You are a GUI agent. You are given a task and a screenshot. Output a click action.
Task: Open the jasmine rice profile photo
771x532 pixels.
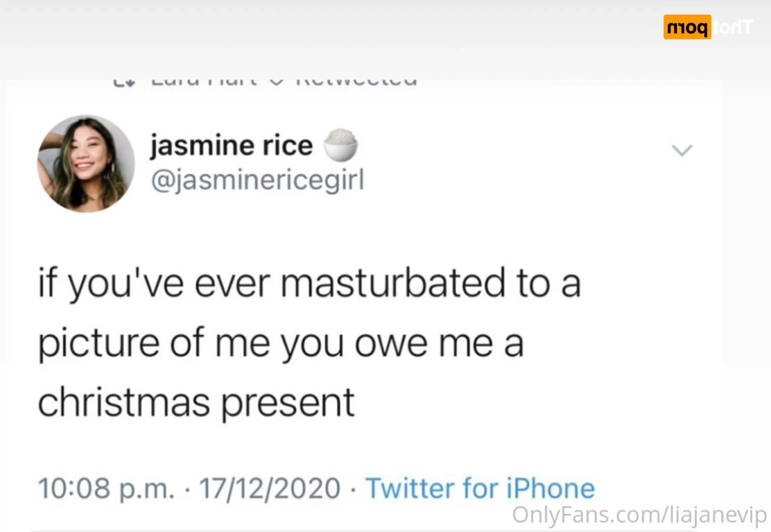point(86,164)
